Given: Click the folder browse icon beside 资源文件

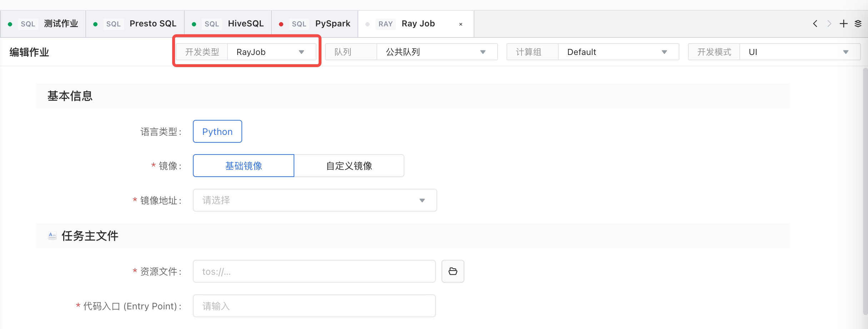Looking at the screenshot, I should click(453, 272).
